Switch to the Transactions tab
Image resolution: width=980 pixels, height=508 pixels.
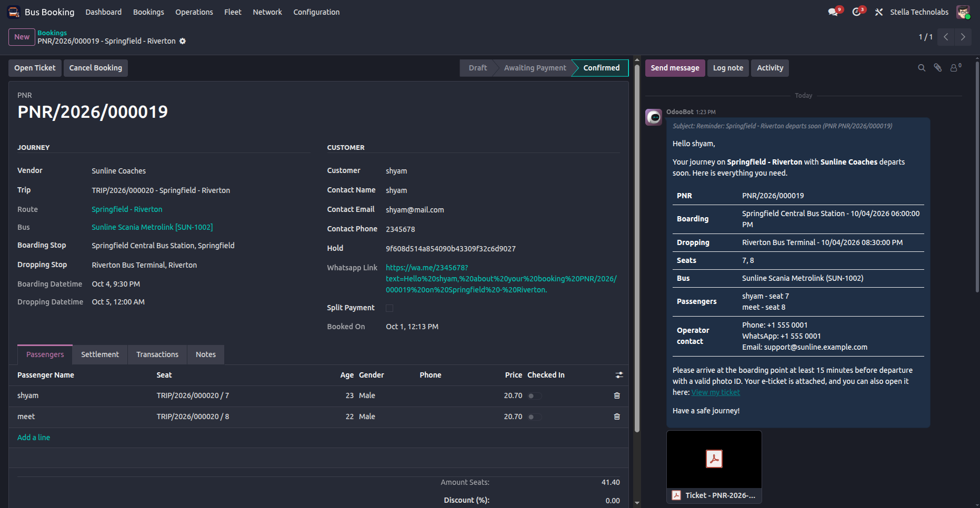point(157,354)
